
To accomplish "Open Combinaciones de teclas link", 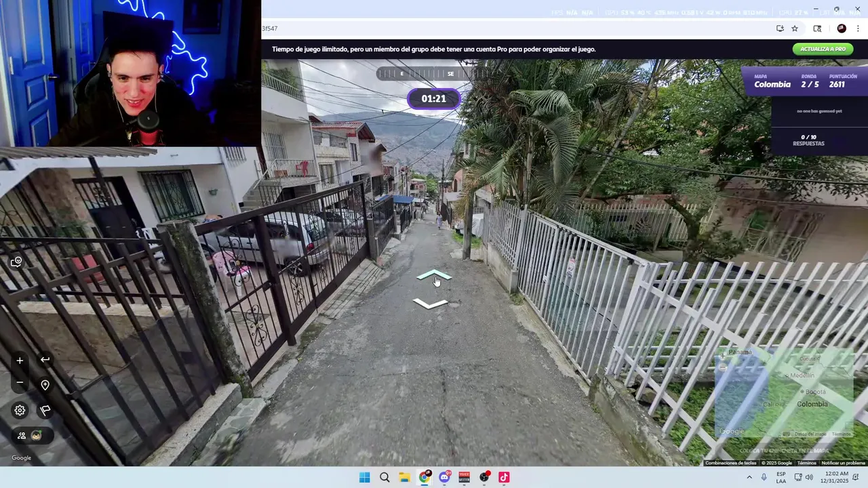I will (x=730, y=463).
